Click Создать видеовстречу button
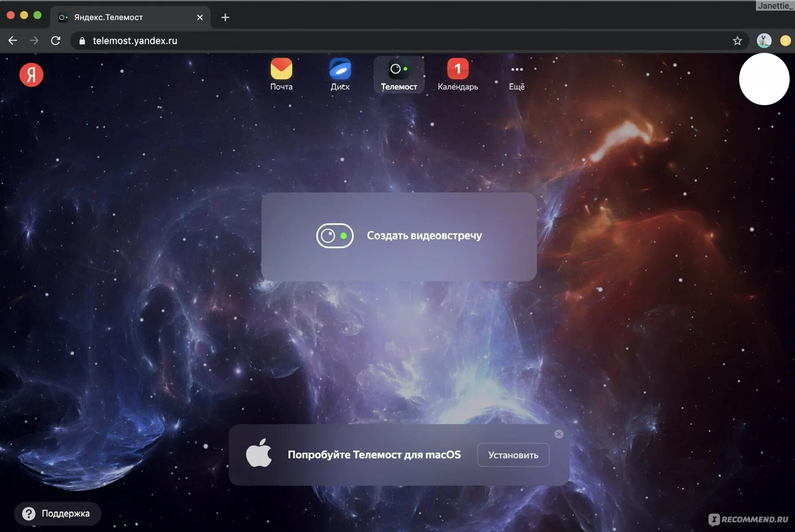 click(x=399, y=236)
